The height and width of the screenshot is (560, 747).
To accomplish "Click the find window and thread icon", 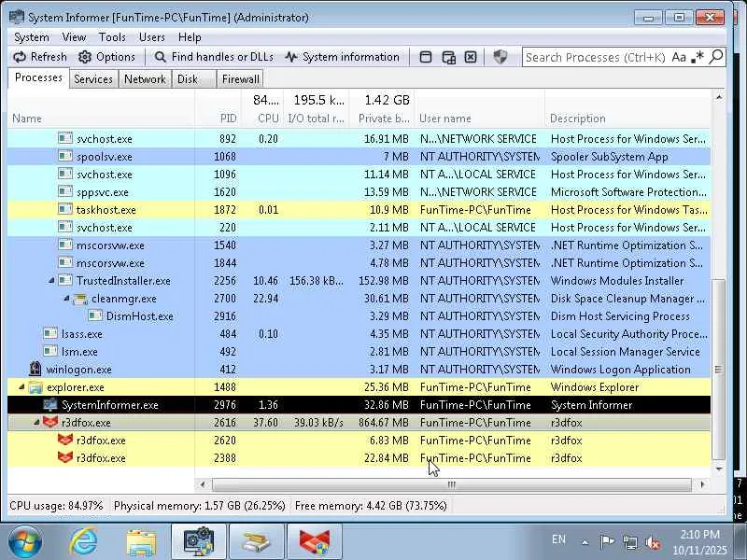I will (448, 57).
